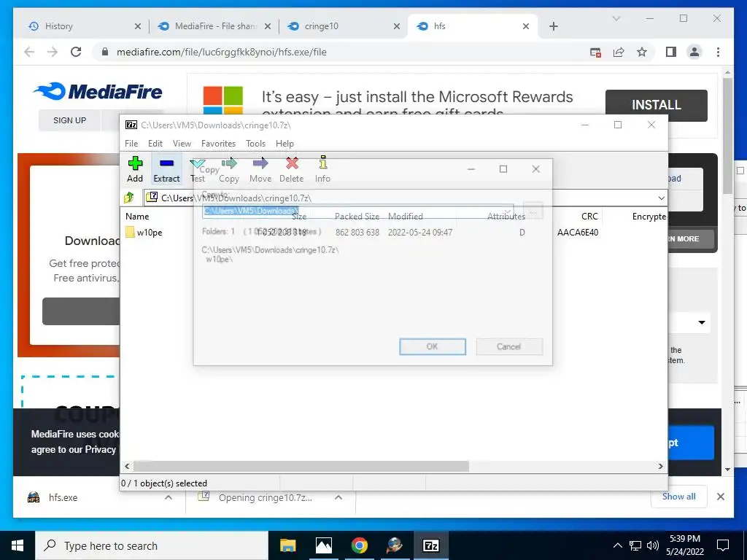Click the Copy toolbar icon in 7-Zip
This screenshot has width=747, height=560.
pyautogui.click(x=228, y=169)
